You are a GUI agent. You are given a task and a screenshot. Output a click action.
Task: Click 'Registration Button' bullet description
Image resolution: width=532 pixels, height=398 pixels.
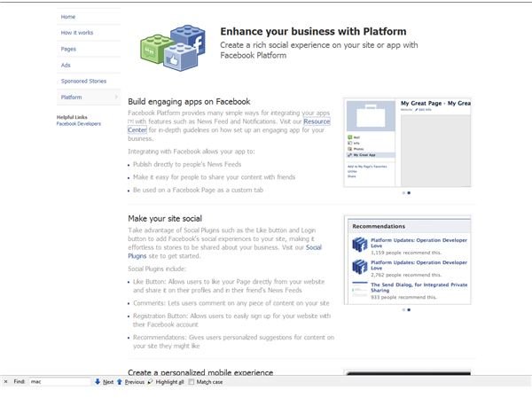point(231,320)
